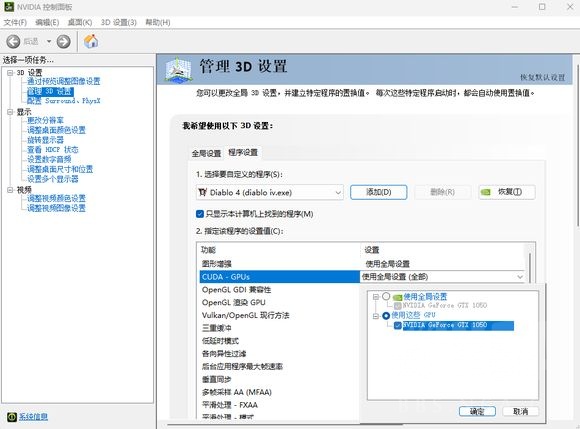Open 配置 Surround、PhysX page
Screen dimensions: 580x429
pyautogui.click(x=64, y=101)
